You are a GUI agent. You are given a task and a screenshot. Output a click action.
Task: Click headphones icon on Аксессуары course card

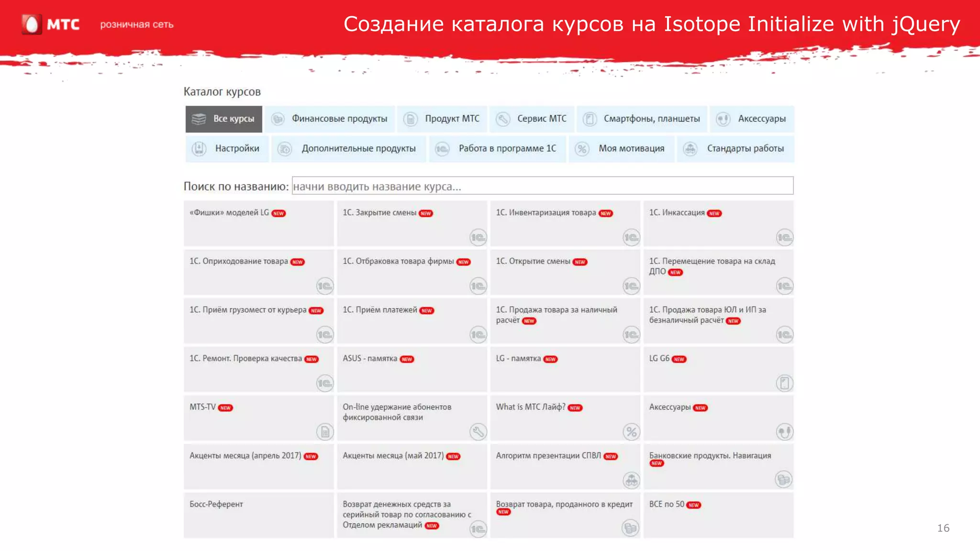(784, 432)
